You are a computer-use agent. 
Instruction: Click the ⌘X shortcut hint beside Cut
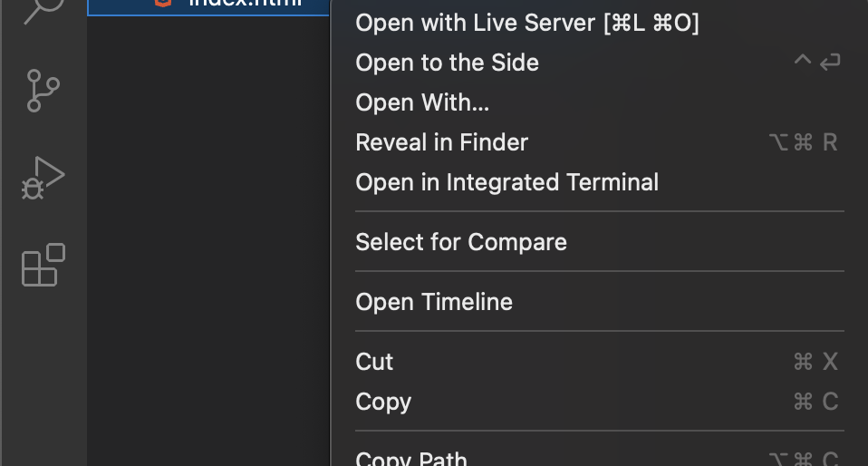(x=815, y=362)
